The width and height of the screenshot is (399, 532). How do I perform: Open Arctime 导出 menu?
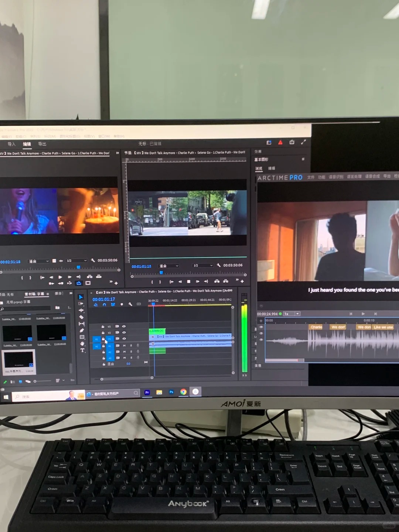coord(387,176)
